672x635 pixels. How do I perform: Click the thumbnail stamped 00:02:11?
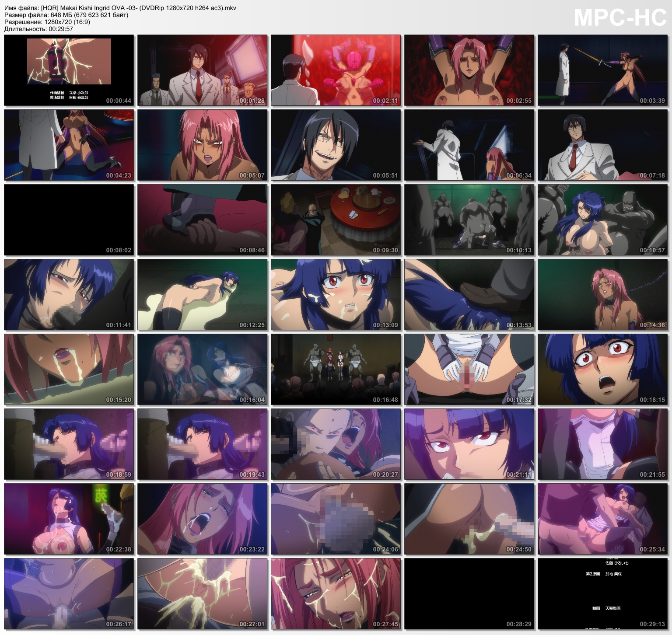pos(336,70)
